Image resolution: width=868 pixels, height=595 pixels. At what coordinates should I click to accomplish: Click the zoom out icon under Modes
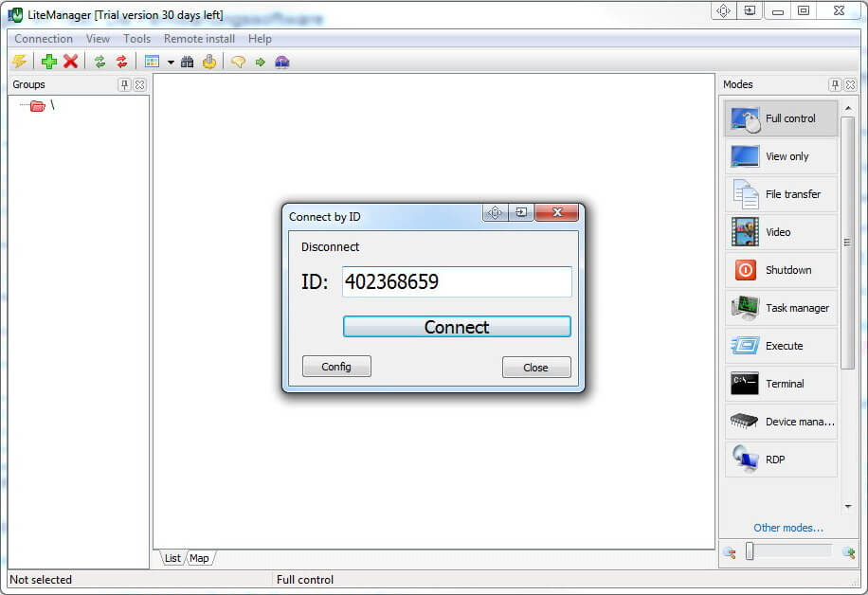pyautogui.click(x=731, y=552)
